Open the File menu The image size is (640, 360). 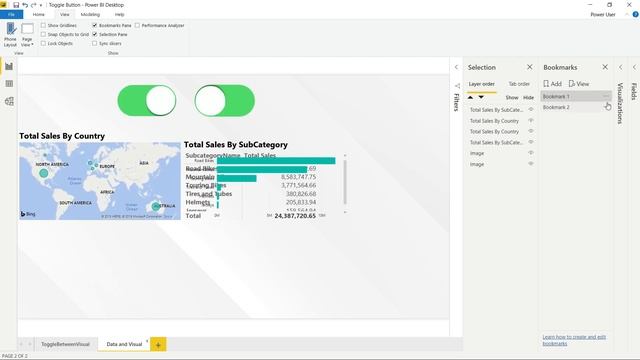[x=11, y=14]
